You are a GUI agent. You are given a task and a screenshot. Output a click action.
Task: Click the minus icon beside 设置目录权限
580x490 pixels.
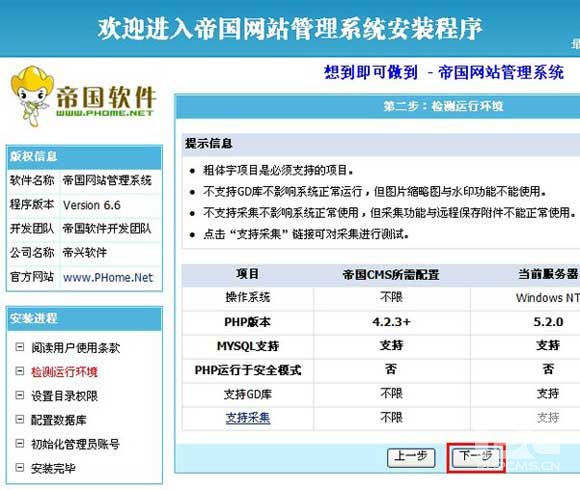coord(20,395)
